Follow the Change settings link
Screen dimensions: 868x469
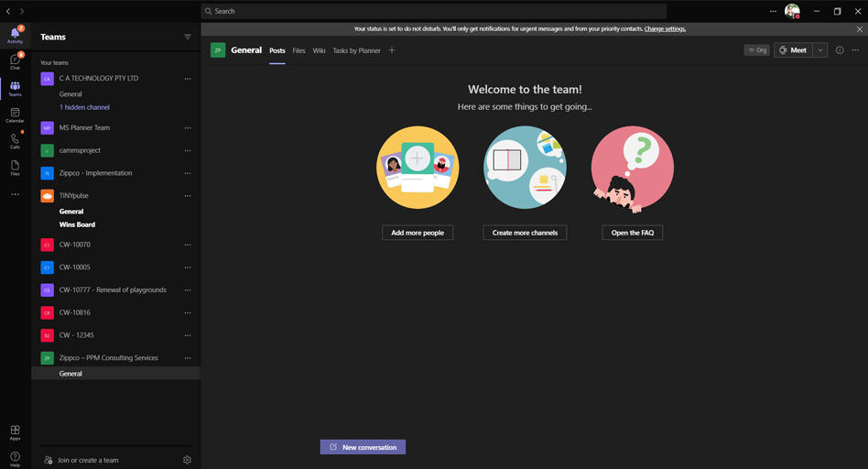(665, 28)
